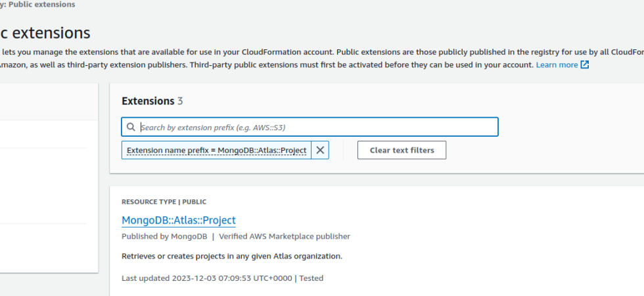Open the Learn more external link icon

[584, 64]
